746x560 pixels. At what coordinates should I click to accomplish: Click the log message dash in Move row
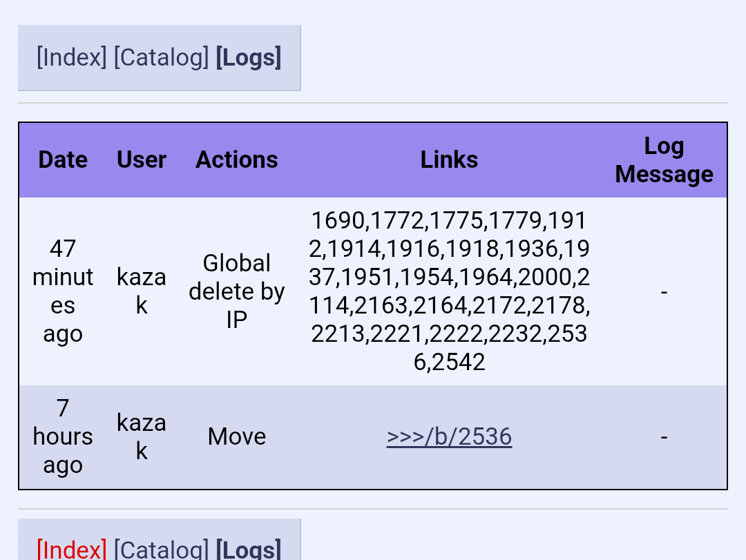664,436
